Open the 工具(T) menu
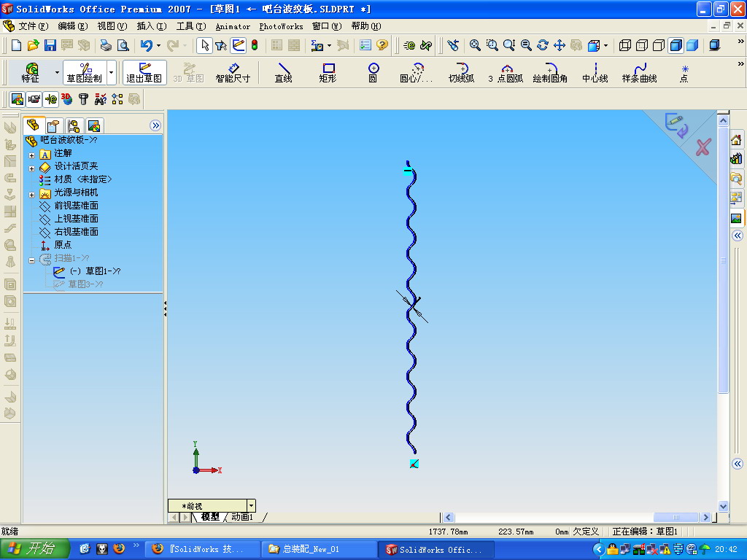Screen dimensions: 747x560 (x=191, y=26)
